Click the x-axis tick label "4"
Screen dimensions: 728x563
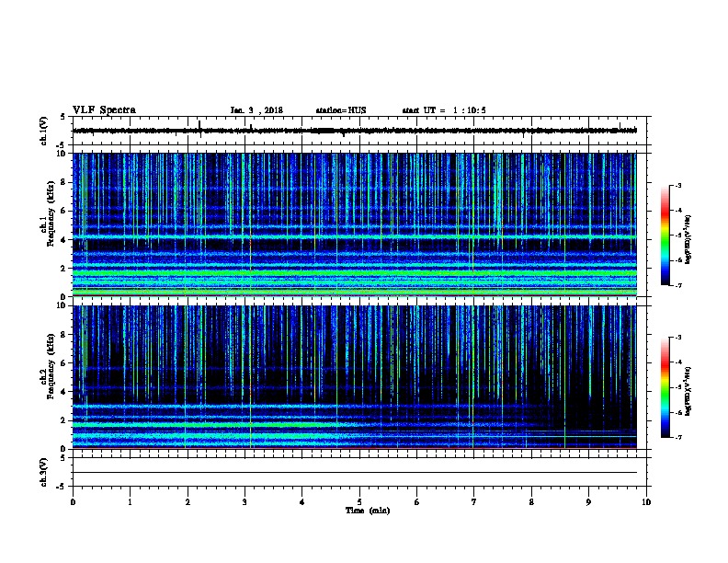tap(302, 502)
